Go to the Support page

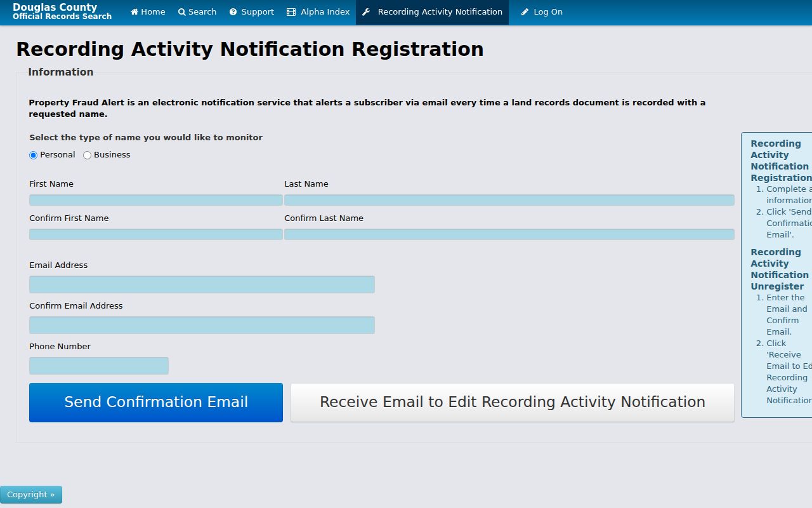[x=252, y=12]
